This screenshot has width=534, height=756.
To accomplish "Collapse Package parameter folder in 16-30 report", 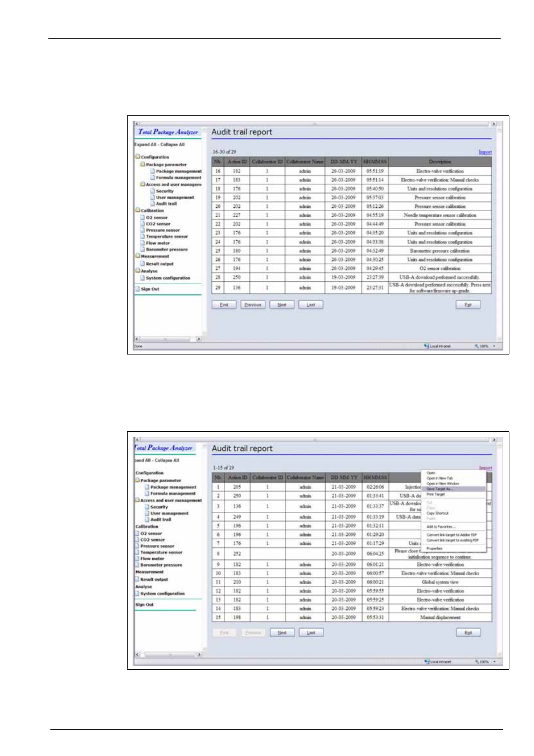I will 143,165.
